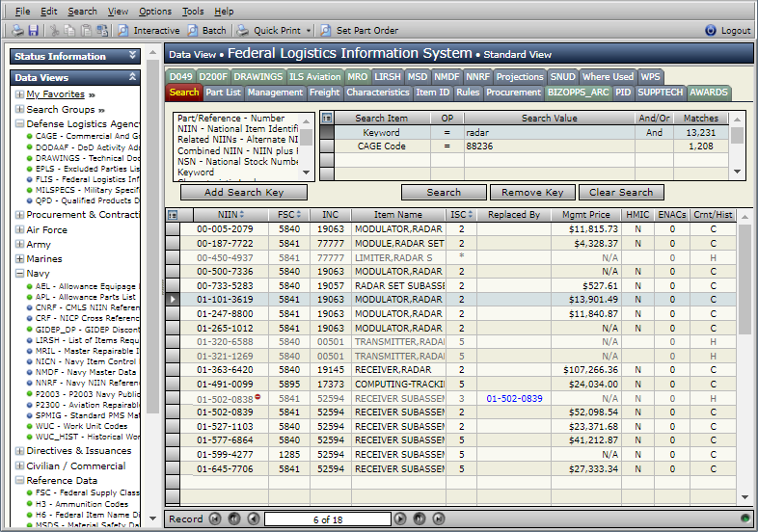This screenshot has height=532, width=758.
Task: Open the AWARDS tab
Action: point(708,93)
